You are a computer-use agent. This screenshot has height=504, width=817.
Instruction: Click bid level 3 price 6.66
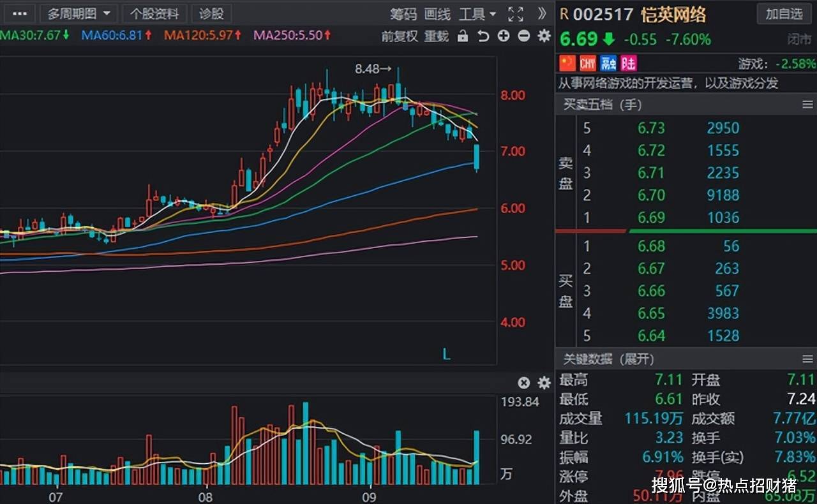coord(651,291)
